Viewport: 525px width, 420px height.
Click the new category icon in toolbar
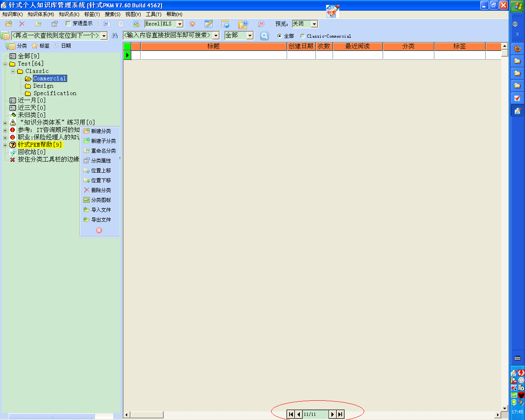9,24
